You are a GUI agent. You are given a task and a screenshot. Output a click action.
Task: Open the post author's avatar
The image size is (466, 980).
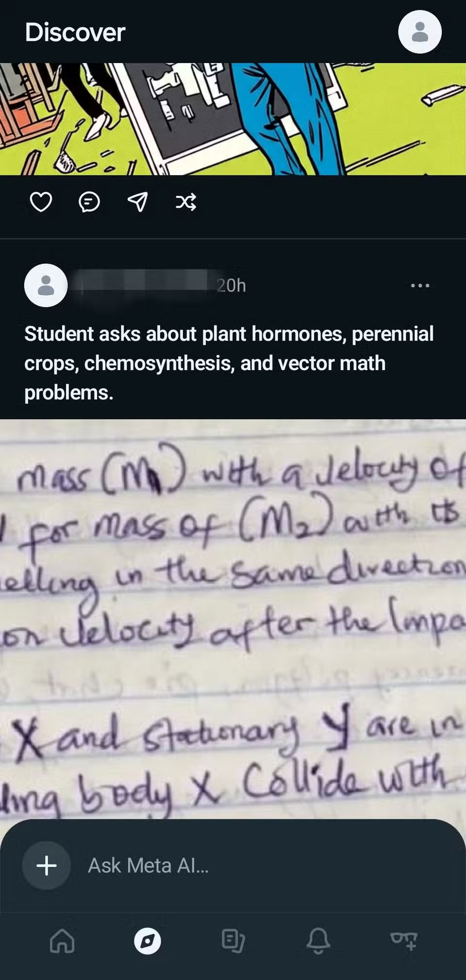(x=46, y=285)
